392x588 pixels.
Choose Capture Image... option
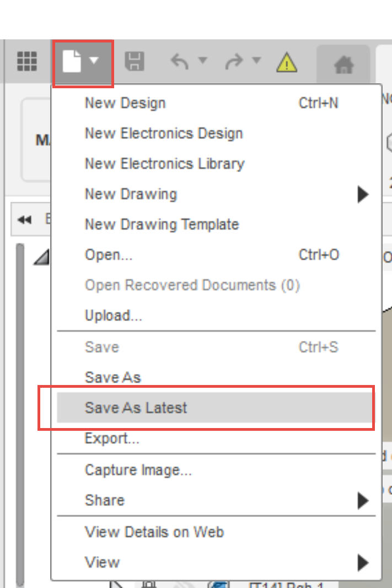point(138,471)
